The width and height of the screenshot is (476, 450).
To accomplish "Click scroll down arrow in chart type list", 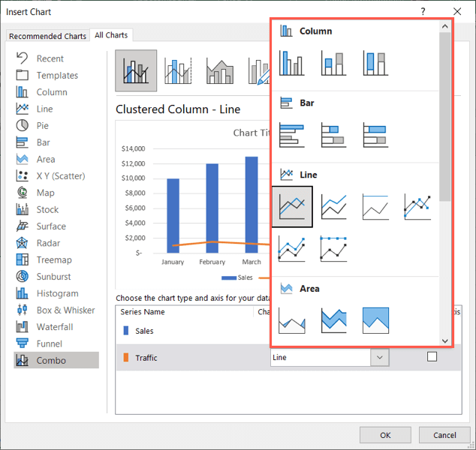I will pyautogui.click(x=445, y=340).
